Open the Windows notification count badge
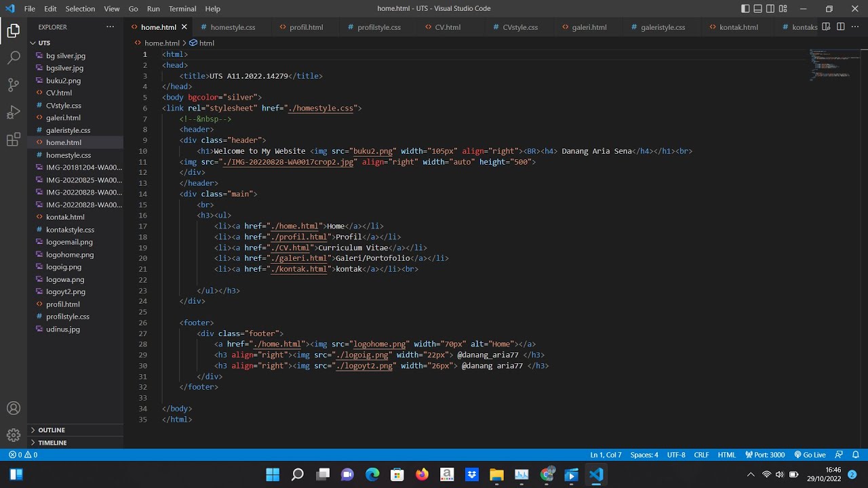The height and width of the screenshot is (488, 868). [852, 474]
